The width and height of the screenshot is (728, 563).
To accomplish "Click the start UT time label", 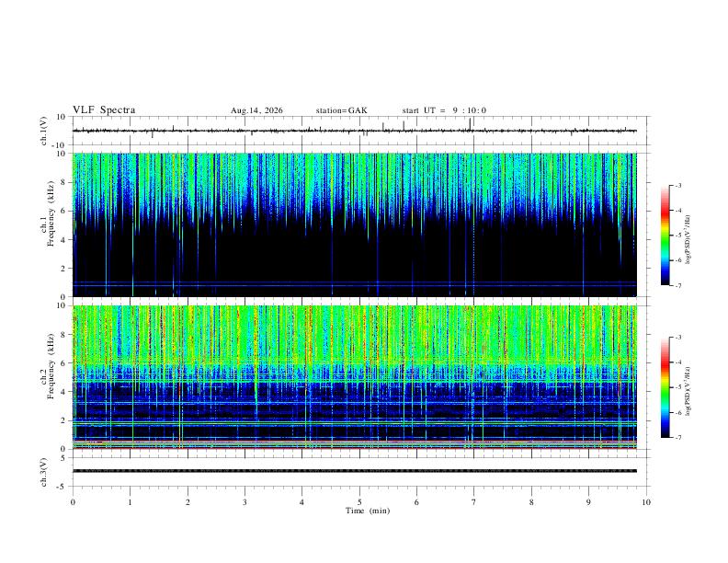I will click(x=444, y=110).
